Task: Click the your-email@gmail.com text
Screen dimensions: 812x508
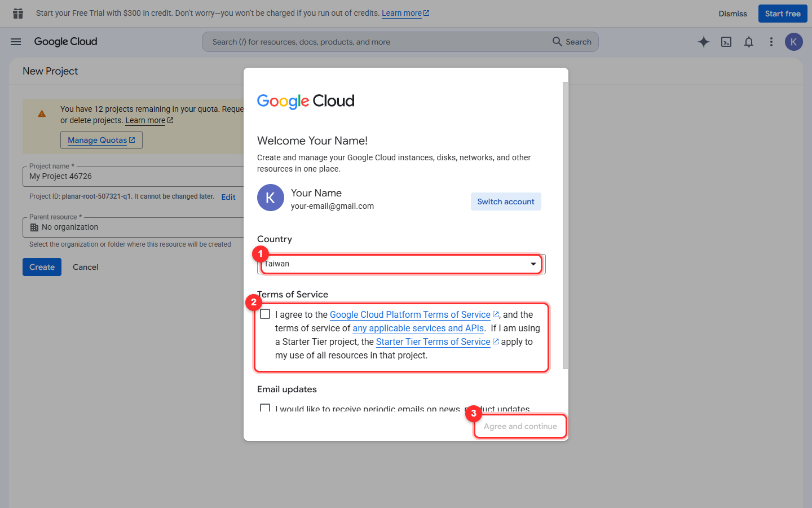Action: point(332,206)
